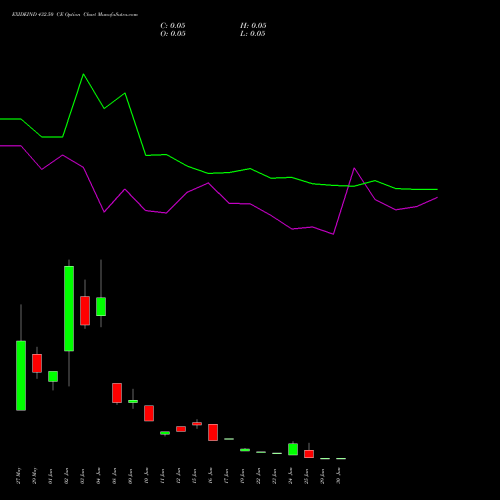Viewport: 500px width, 500px height.
Task: Select the small green candle for 01 Jun
Action: tap(53, 376)
